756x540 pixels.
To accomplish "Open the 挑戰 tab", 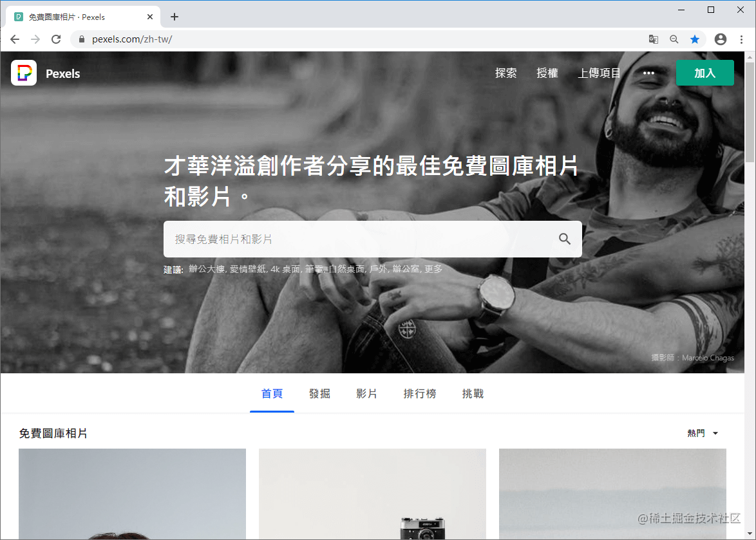I will (x=473, y=393).
